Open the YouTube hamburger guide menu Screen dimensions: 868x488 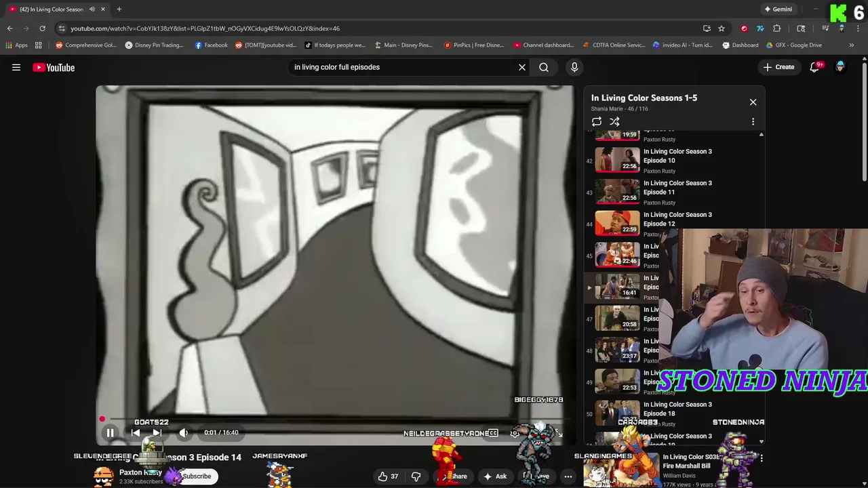click(x=16, y=67)
